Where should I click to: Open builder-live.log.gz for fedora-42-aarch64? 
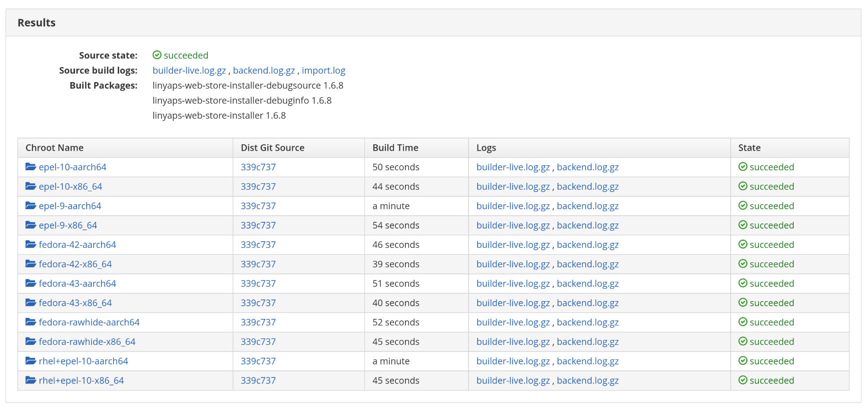pos(513,245)
